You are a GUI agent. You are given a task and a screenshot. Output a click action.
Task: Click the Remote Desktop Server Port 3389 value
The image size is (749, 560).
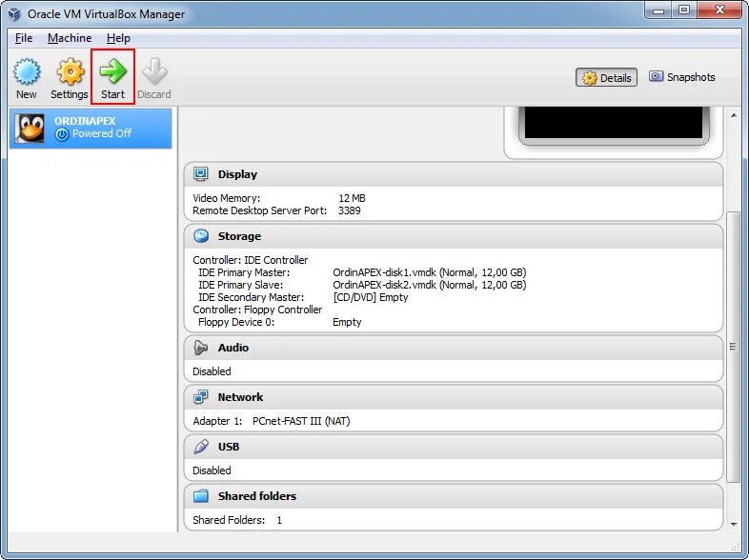349,210
